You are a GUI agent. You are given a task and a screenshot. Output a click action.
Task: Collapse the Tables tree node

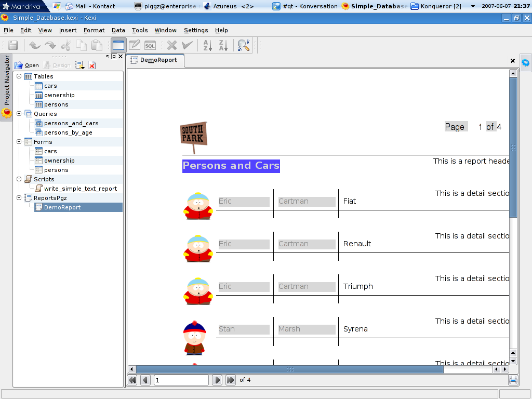click(x=19, y=76)
